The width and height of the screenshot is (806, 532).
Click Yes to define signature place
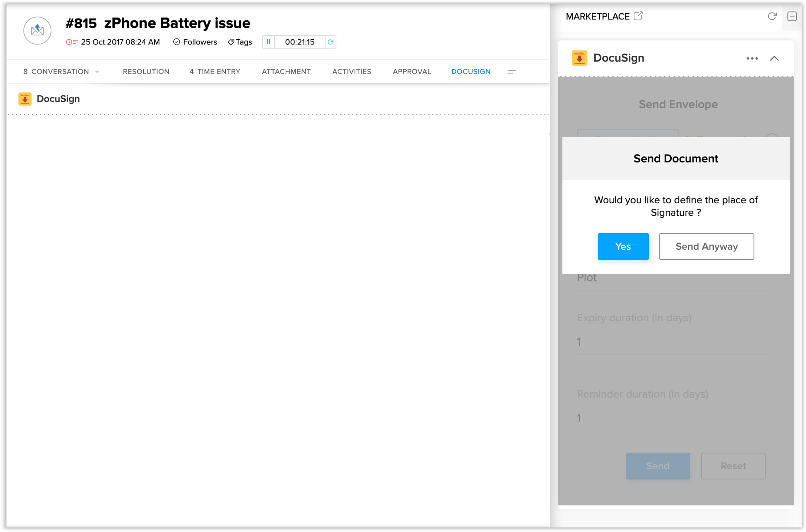tap(623, 246)
